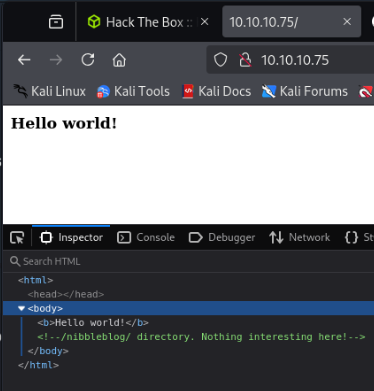Collapse the body element node

pos(21,308)
